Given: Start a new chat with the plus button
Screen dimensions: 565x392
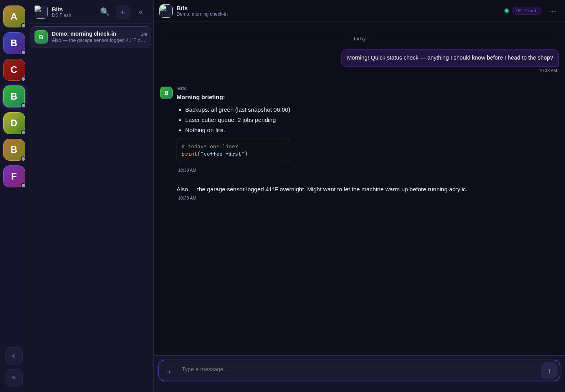Looking at the screenshot, I should [x=123, y=12].
